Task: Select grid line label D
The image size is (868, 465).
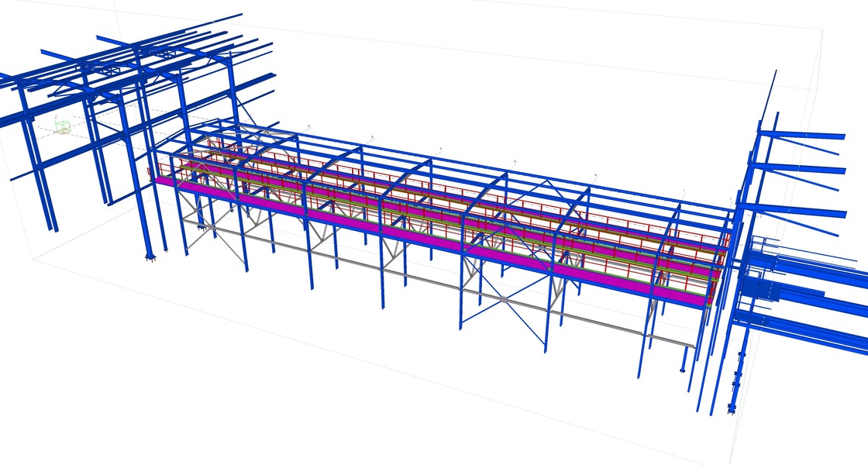Action: [308, 125]
